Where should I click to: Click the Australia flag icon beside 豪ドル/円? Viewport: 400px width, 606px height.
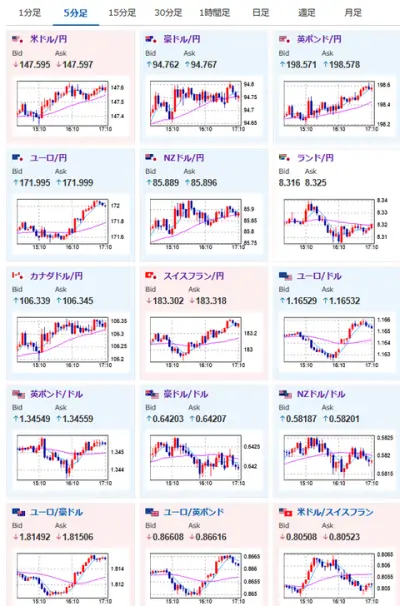click(151, 39)
